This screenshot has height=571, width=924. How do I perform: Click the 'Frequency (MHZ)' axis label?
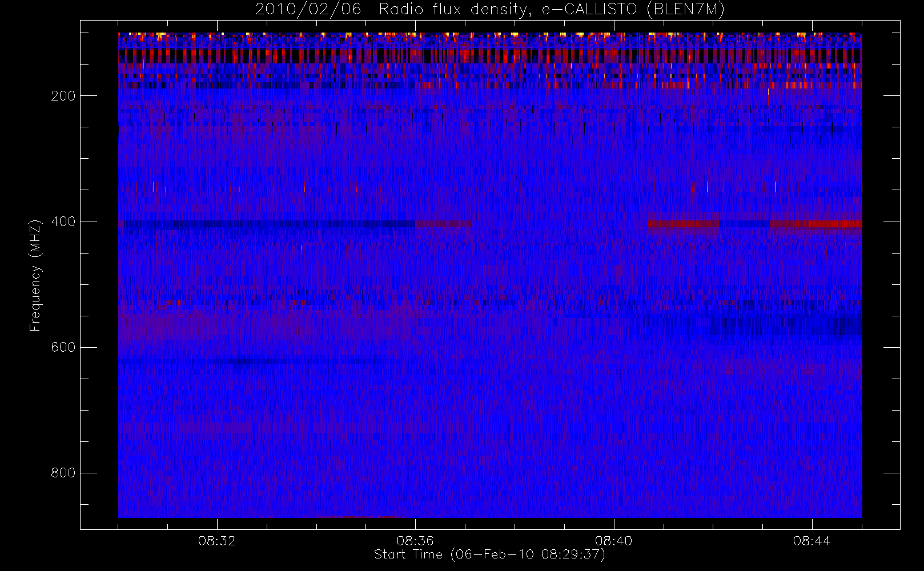click(35, 275)
